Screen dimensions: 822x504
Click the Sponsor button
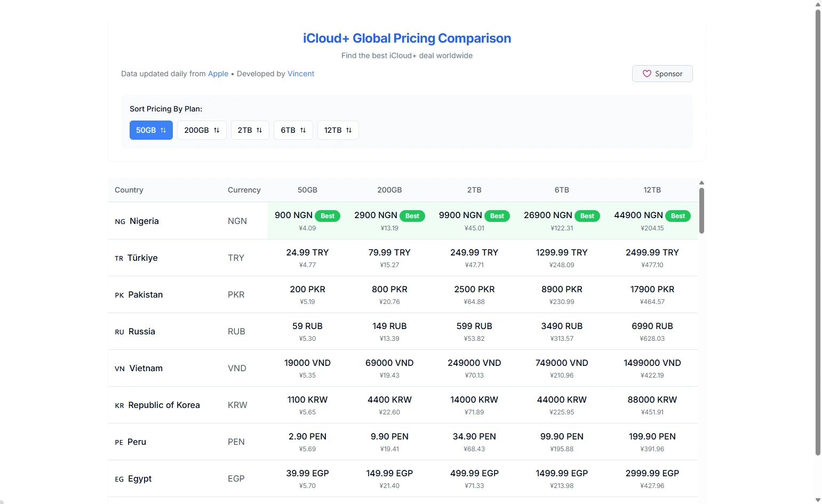click(662, 74)
